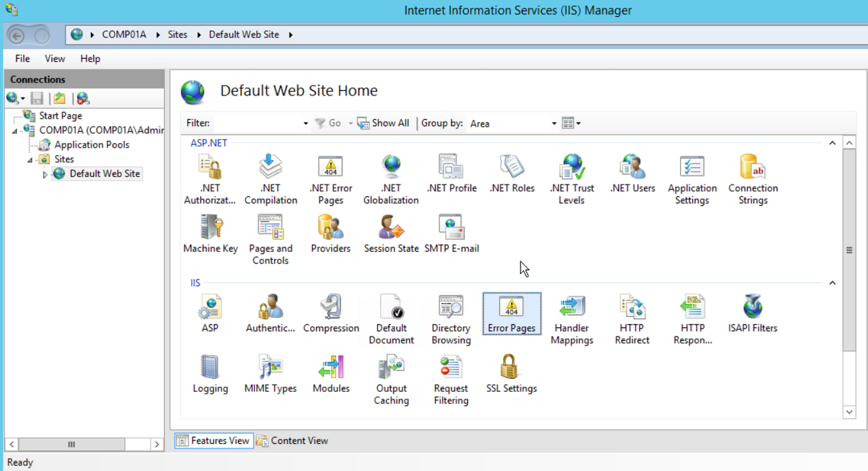
Task: Open the ASP feature icon
Action: tap(210, 314)
